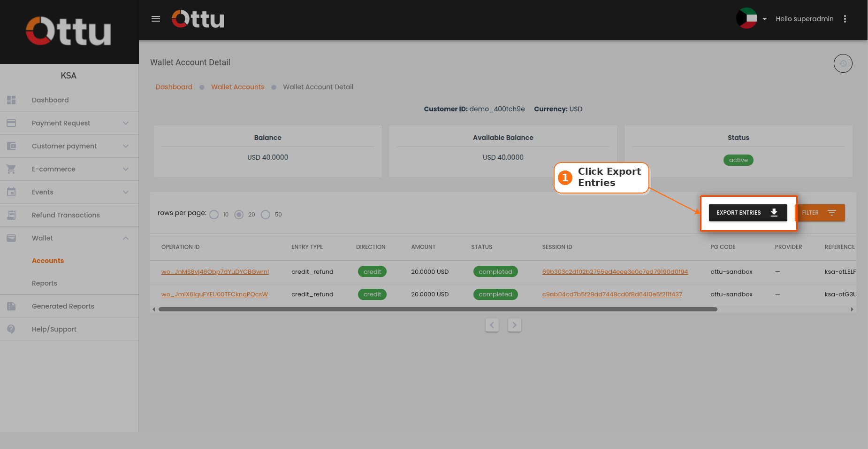Click the Entry Type column header
The image size is (868, 449).
[307, 247]
